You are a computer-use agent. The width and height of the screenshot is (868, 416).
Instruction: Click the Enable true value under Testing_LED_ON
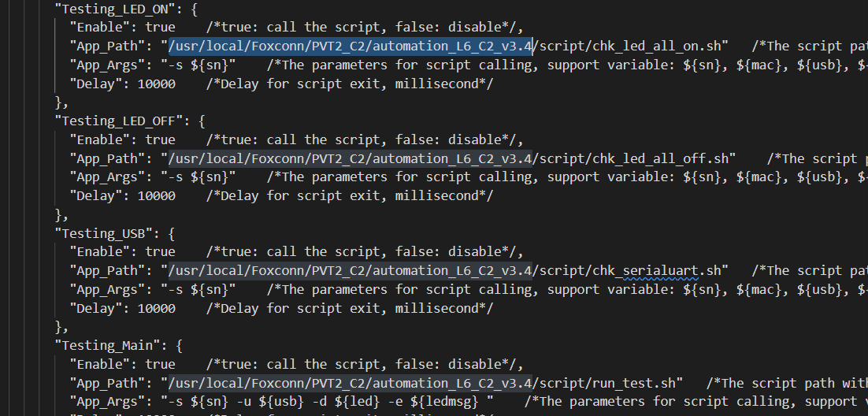[x=160, y=27]
